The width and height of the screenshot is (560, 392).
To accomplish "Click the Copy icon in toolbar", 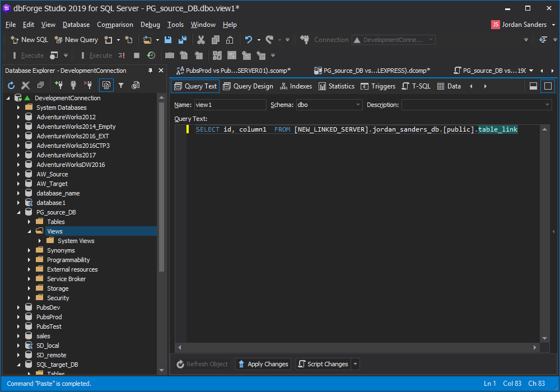I will click(x=216, y=40).
